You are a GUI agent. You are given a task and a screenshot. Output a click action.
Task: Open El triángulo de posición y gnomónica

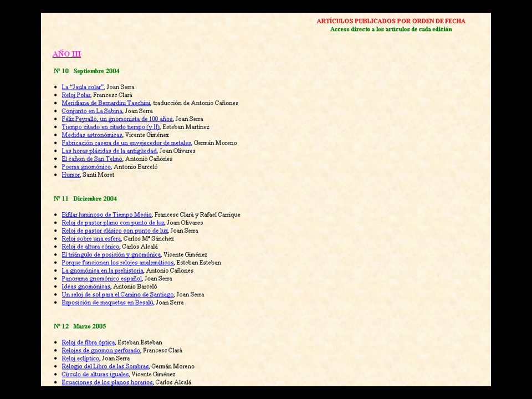coord(111,254)
